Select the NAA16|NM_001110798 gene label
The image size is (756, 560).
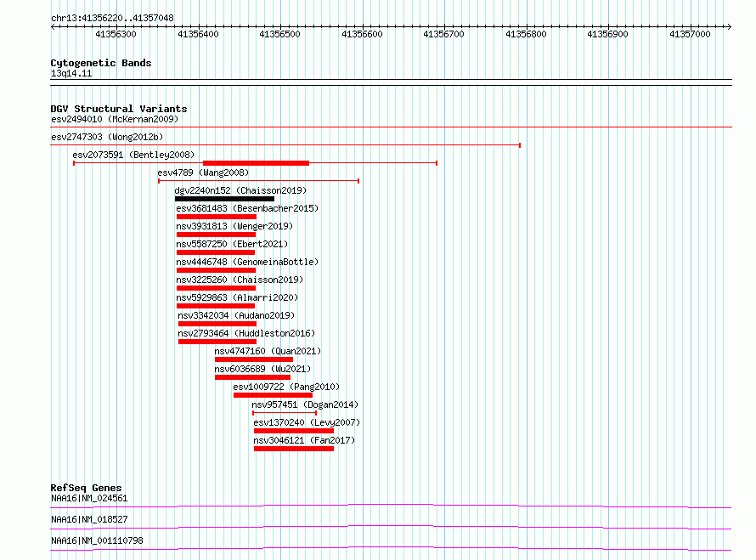tap(97, 540)
